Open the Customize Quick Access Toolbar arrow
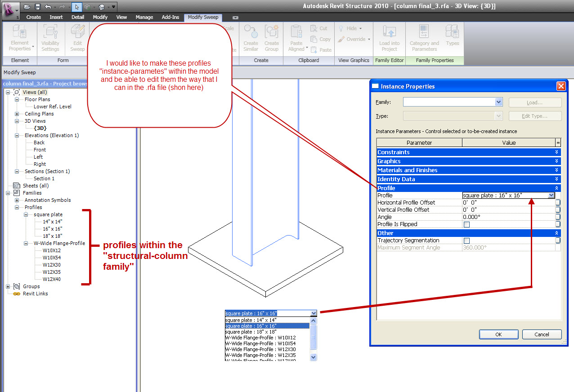Screen dimensions: 574x392 pos(113,7)
